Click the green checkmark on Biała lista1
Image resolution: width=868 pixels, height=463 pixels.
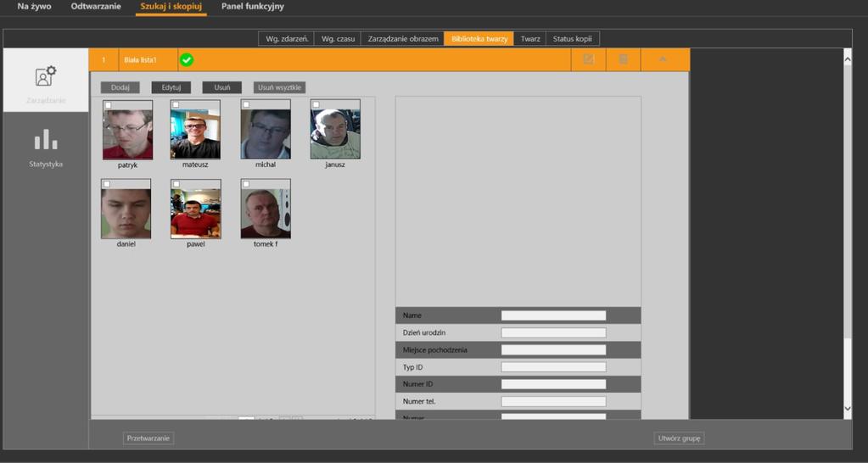coord(188,59)
